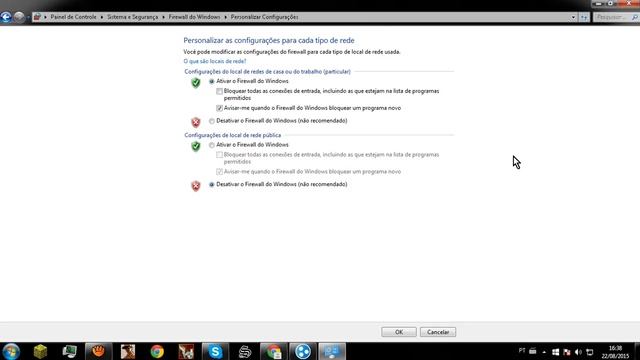Viewport: 640px width, 360px height.
Task: Expand arrow after Firewall do Windows breadcrumb
Action: point(225,17)
